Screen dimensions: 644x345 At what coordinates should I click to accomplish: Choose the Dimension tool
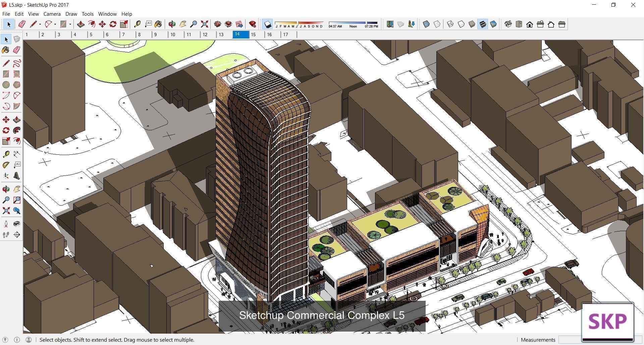tap(17, 154)
